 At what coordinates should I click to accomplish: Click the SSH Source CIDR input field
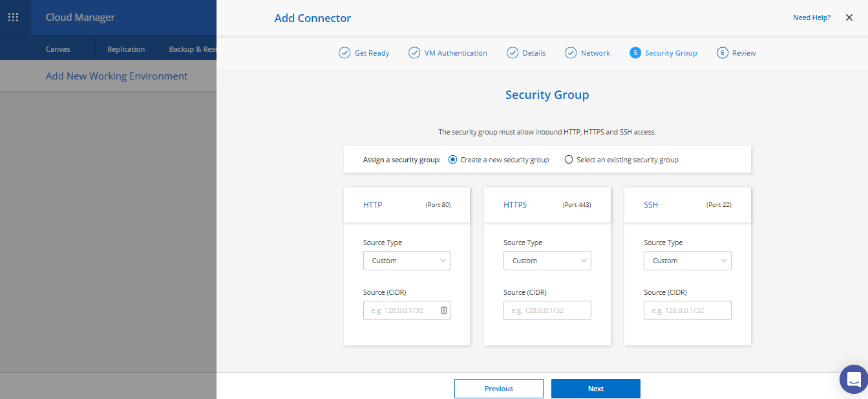pos(687,310)
